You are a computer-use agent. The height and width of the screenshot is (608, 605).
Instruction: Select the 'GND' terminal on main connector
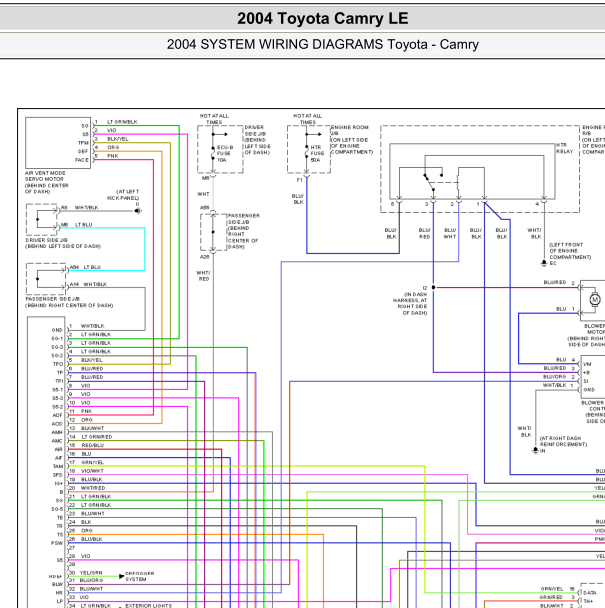click(57, 330)
